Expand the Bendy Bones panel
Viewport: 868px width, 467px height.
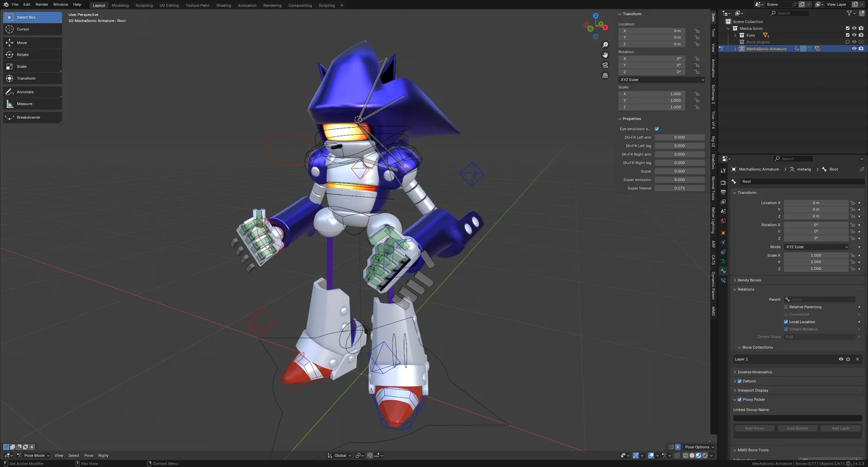(x=749, y=280)
